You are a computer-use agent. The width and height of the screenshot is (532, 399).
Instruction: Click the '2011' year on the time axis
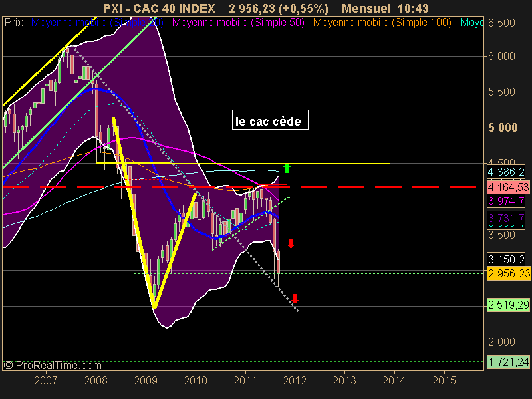point(245,380)
